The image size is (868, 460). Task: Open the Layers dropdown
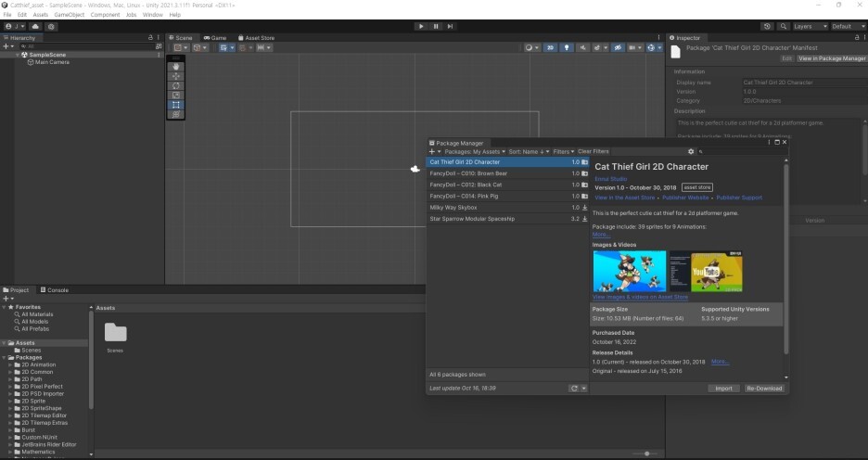tap(810, 26)
